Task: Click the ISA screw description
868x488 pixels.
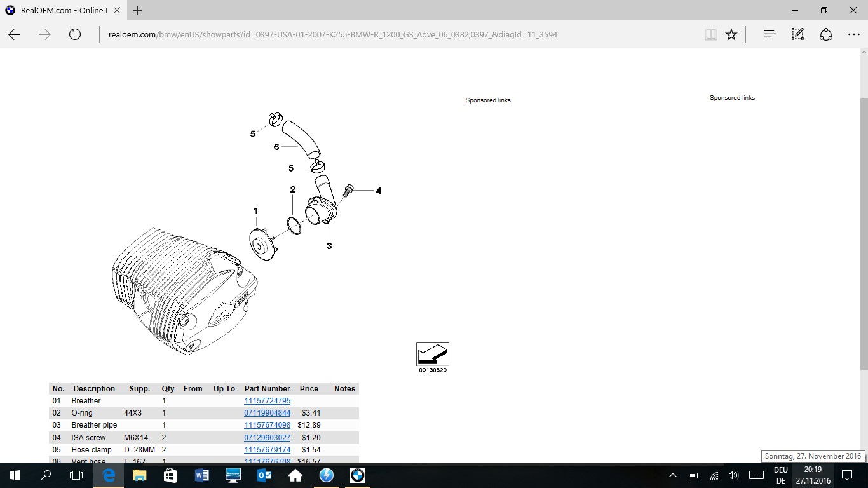Action: [x=89, y=438]
